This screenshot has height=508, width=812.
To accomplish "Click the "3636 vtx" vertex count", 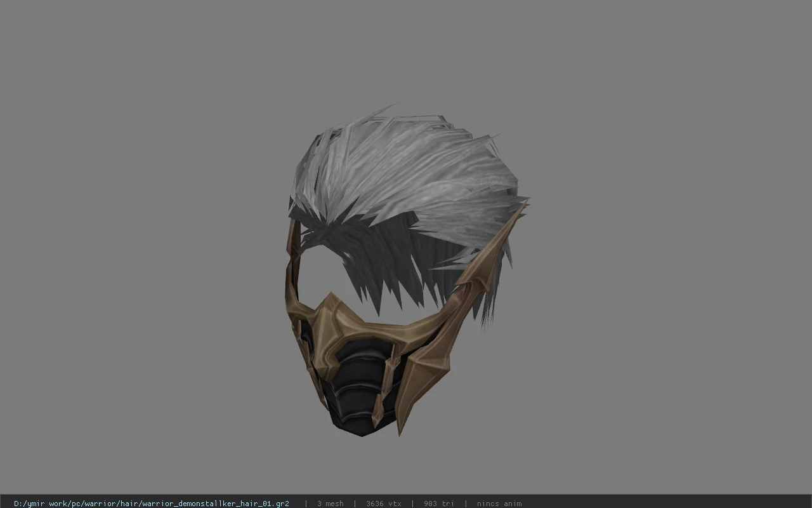I will click(x=383, y=504).
